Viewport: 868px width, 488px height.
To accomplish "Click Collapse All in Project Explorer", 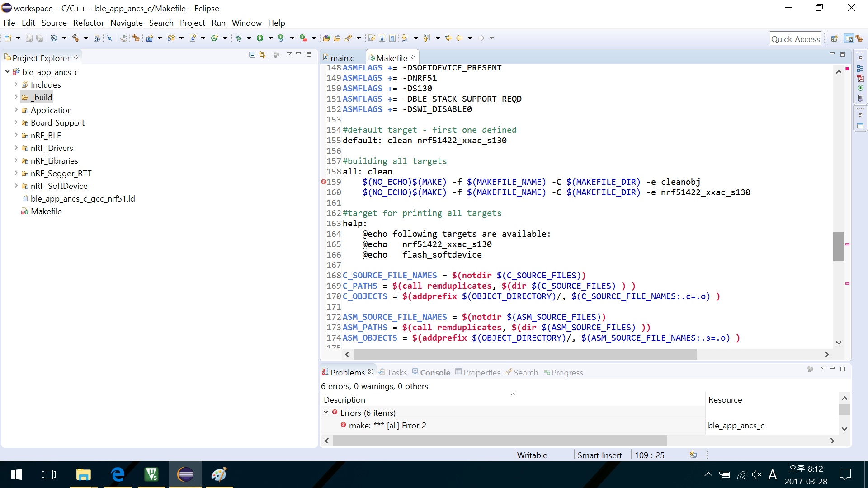I will pos(252,55).
